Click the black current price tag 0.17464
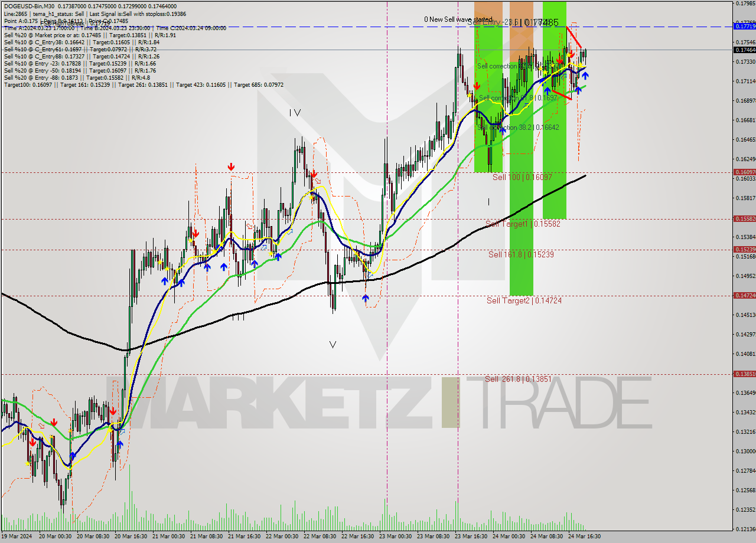 coord(744,50)
